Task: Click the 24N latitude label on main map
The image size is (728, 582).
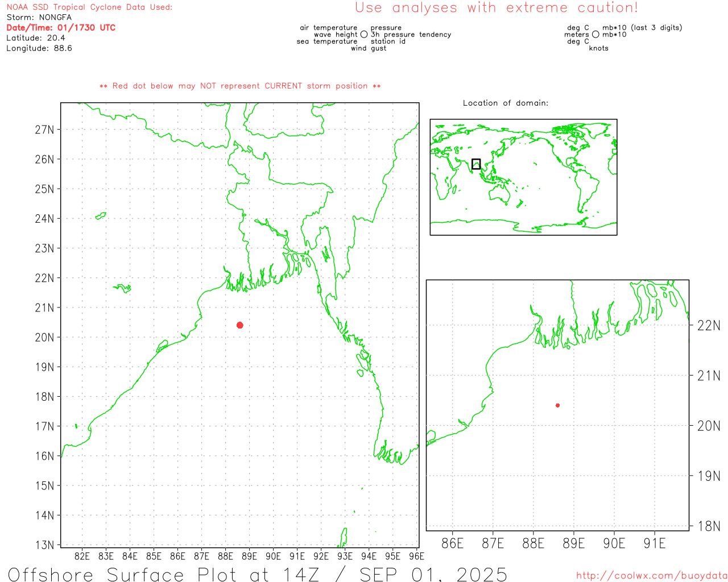Action: click(44, 219)
